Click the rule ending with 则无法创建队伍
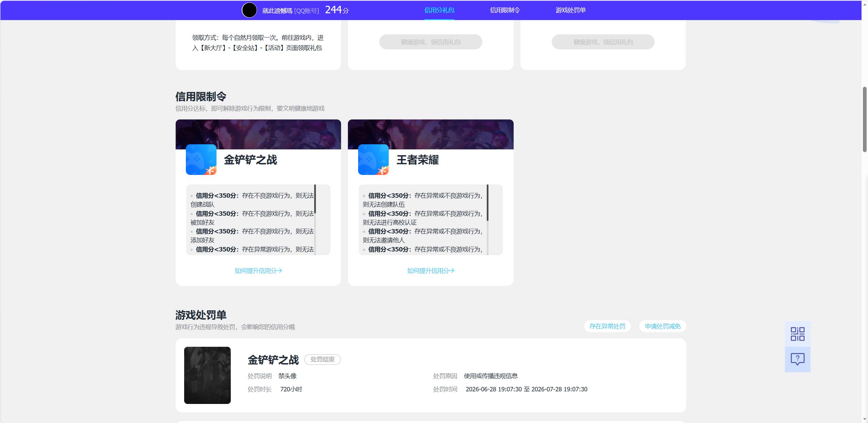The image size is (868, 423). point(422,200)
